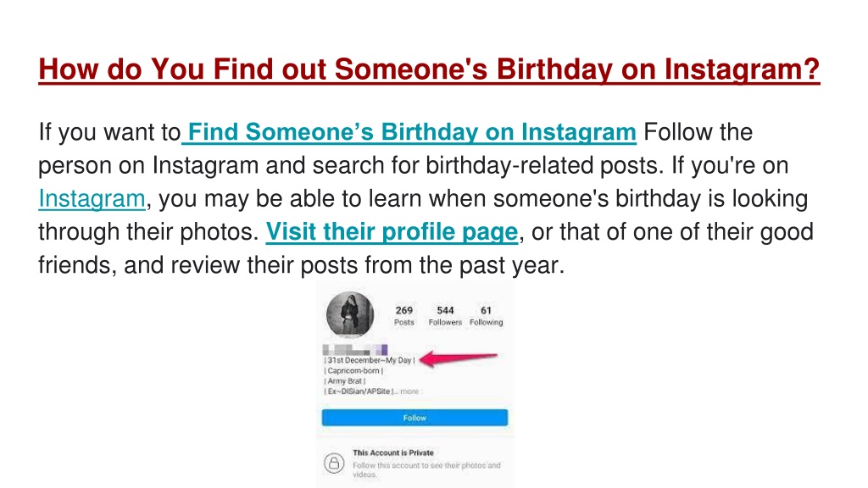Click the 'Find Someone's Birthday on Instagram' link
This screenshot has height=488, width=868.
[x=409, y=132]
